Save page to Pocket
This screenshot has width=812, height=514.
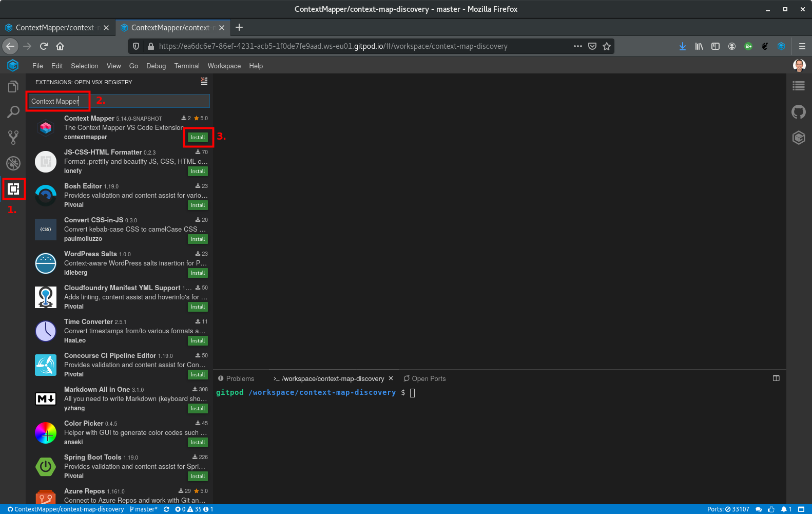[592, 46]
